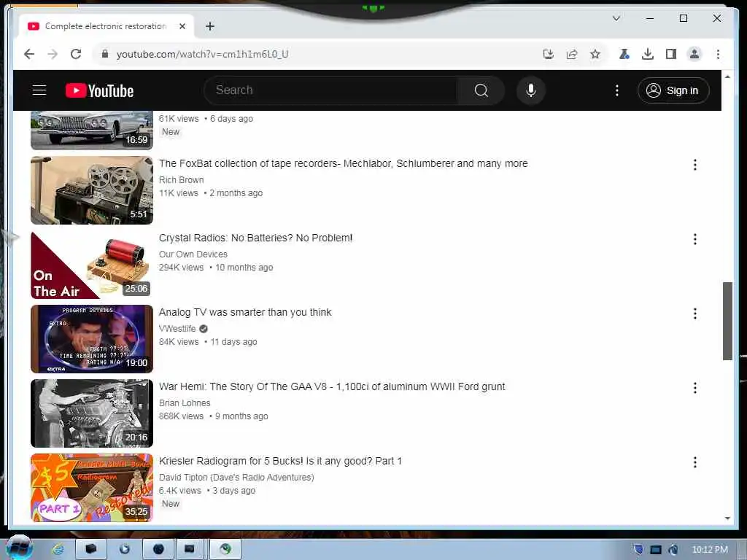Click the address bar URL
Image resolution: width=747 pixels, height=560 pixels.
pos(203,54)
